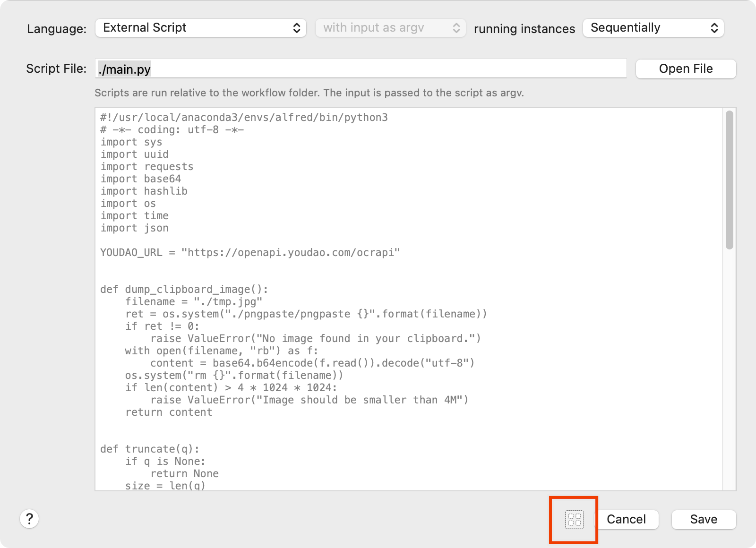Viewport: 756px width, 548px height.
Task: Click the Script File path field showing ./main.py
Action: [331, 68]
